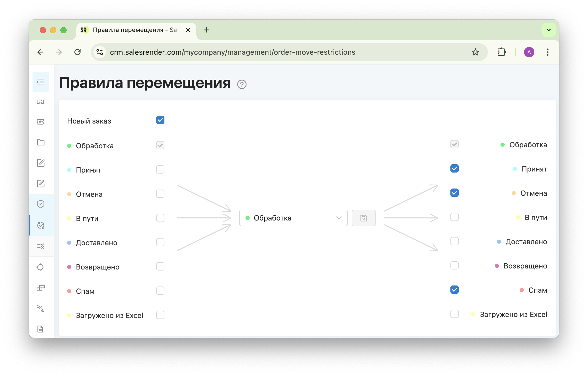The height and width of the screenshot is (376, 588).
Task: Click the Новый заказ label
Action: (x=89, y=121)
